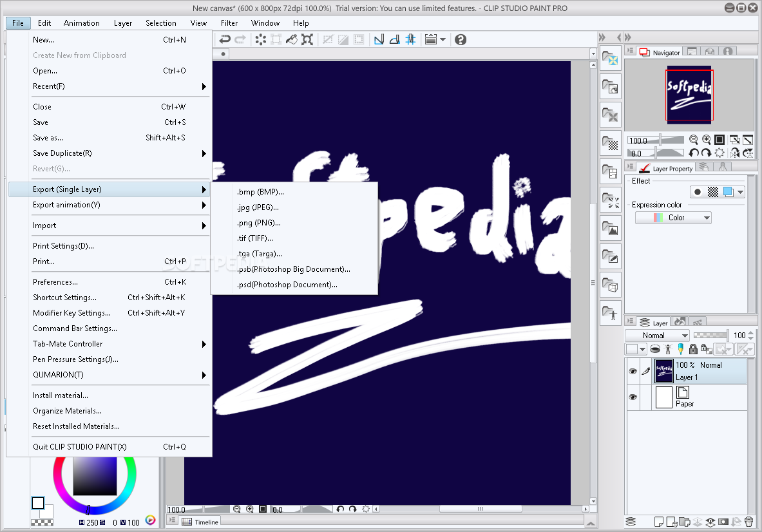Image resolution: width=762 pixels, height=532 pixels.
Task: Click the layer opacity slider
Action: pyautogui.click(x=710, y=335)
